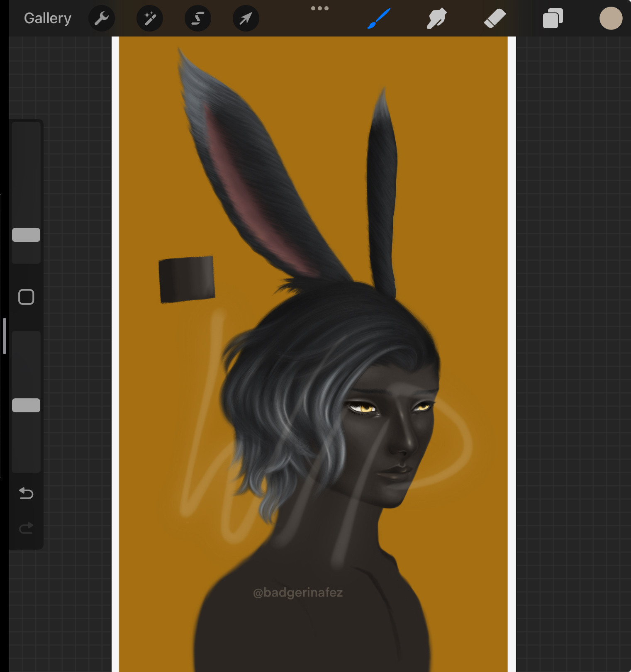
Task: Return to the Gallery
Action: coord(48,18)
